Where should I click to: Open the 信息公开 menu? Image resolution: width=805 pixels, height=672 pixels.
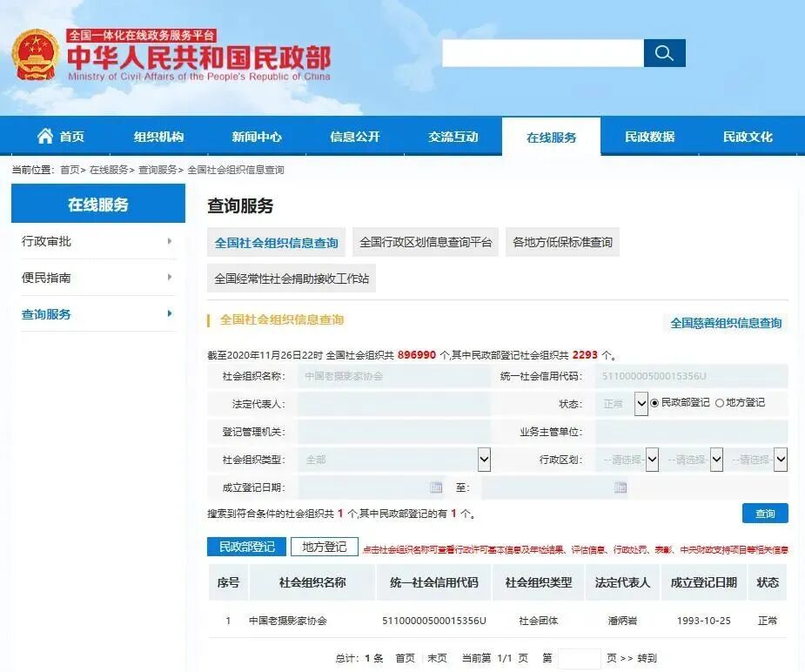[x=355, y=135]
